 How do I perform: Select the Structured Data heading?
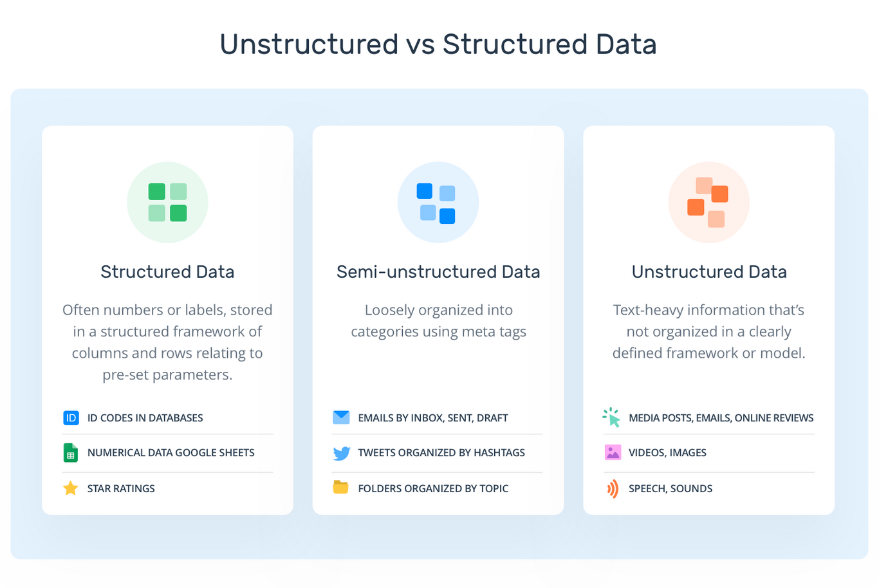pyautogui.click(x=167, y=271)
